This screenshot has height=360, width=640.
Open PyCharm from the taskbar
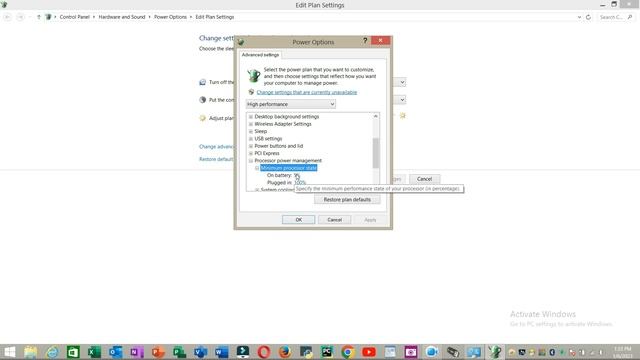coord(327,352)
